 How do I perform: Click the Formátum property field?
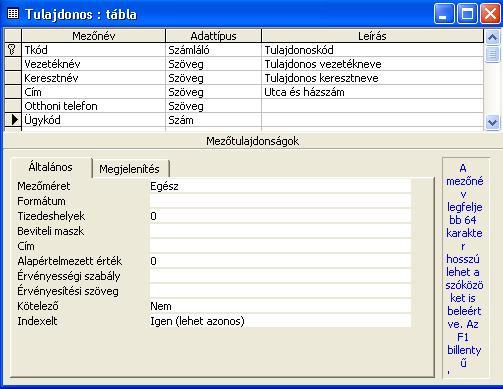tap(280, 201)
